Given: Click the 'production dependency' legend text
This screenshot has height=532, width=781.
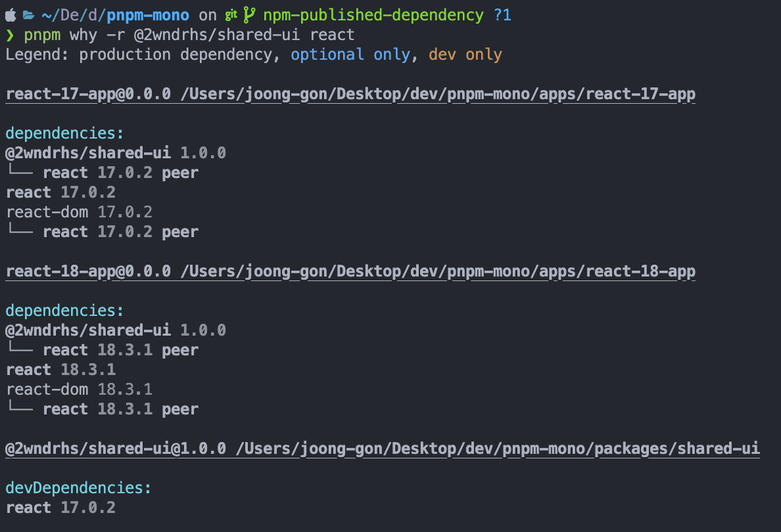Looking at the screenshot, I should point(176,55).
